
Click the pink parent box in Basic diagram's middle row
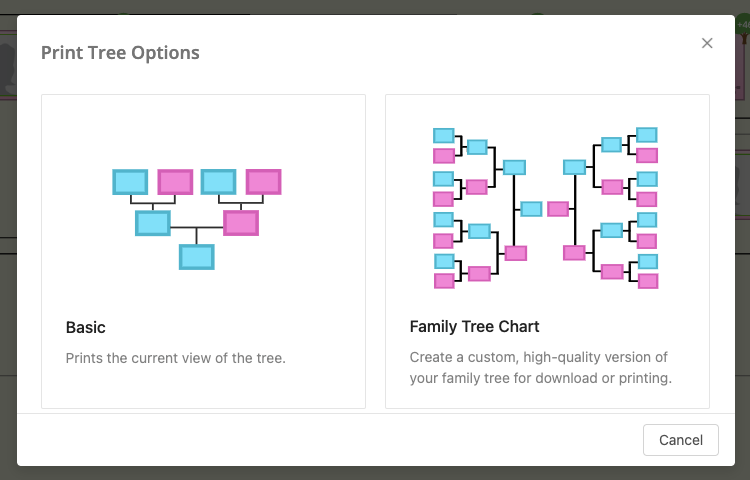tap(241, 223)
